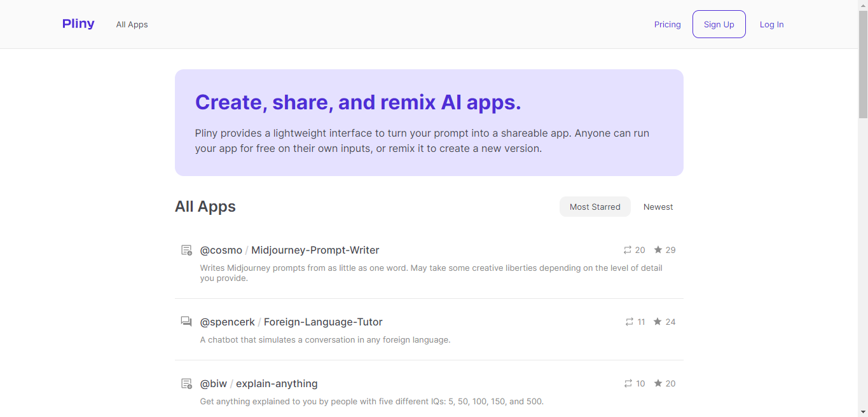This screenshot has width=868, height=417.
Task: Go to the Pliny home logo
Action: click(x=78, y=24)
